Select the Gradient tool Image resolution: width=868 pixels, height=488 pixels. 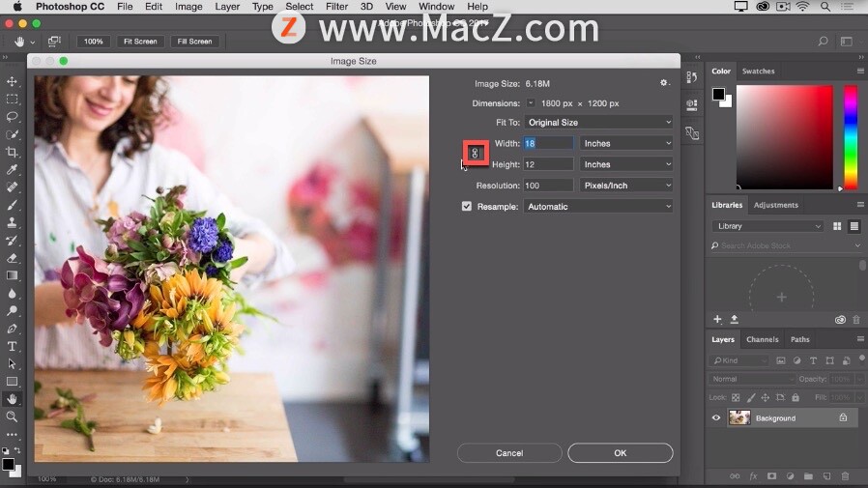12,275
